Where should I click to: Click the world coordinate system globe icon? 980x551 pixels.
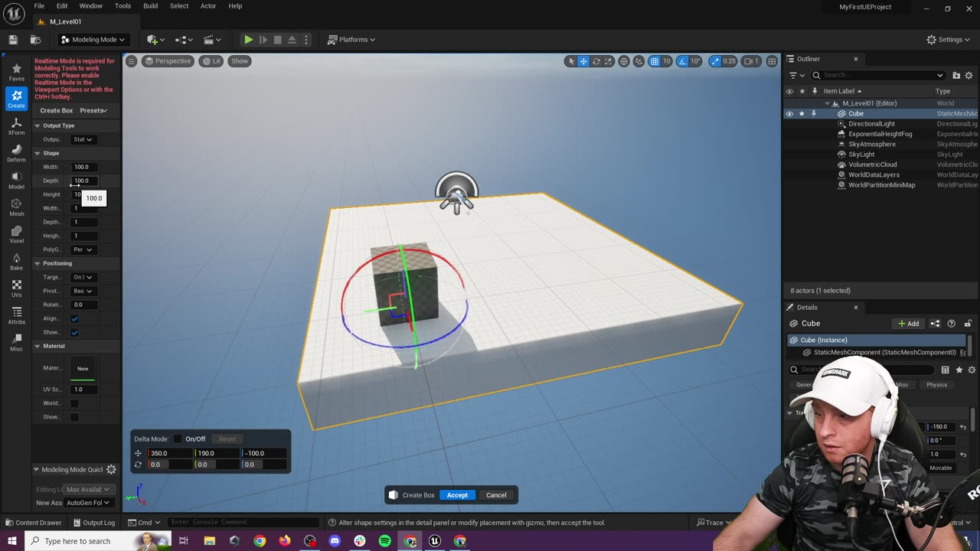click(x=624, y=61)
